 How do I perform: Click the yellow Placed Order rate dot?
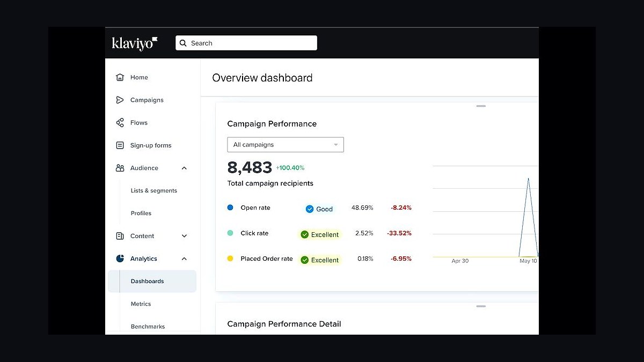click(230, 258)
